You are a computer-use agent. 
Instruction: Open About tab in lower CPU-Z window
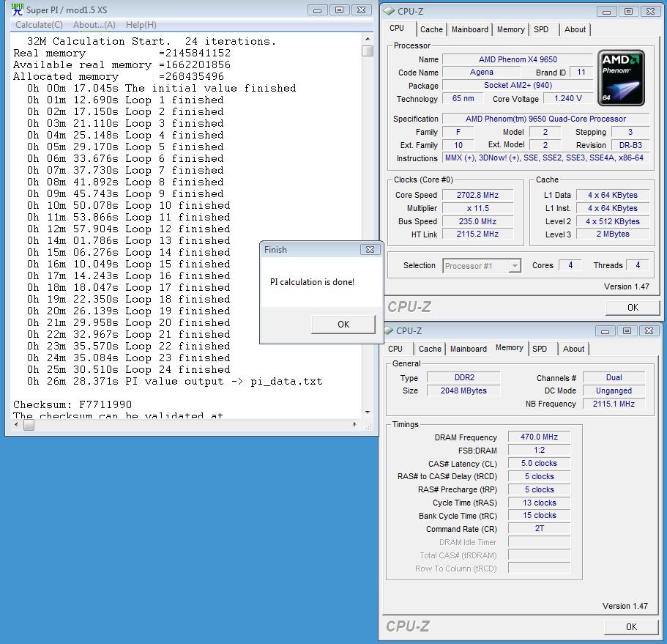tap(573, 349)
